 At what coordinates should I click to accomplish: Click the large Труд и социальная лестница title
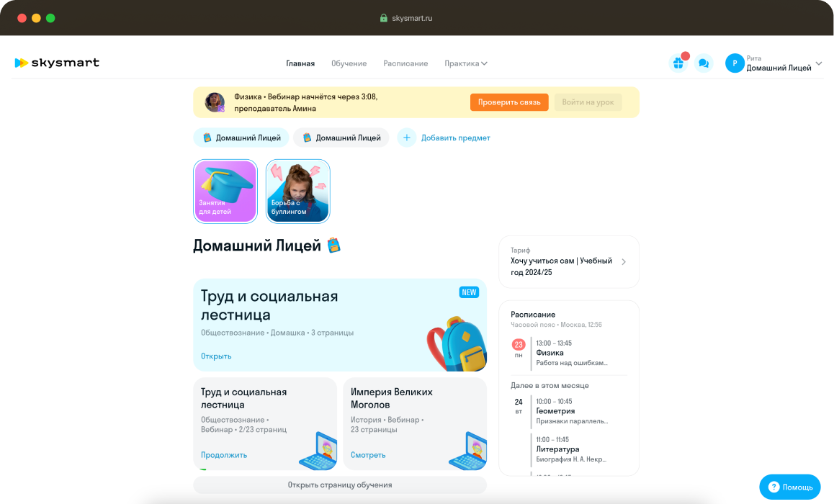click(x=269, y=305)
